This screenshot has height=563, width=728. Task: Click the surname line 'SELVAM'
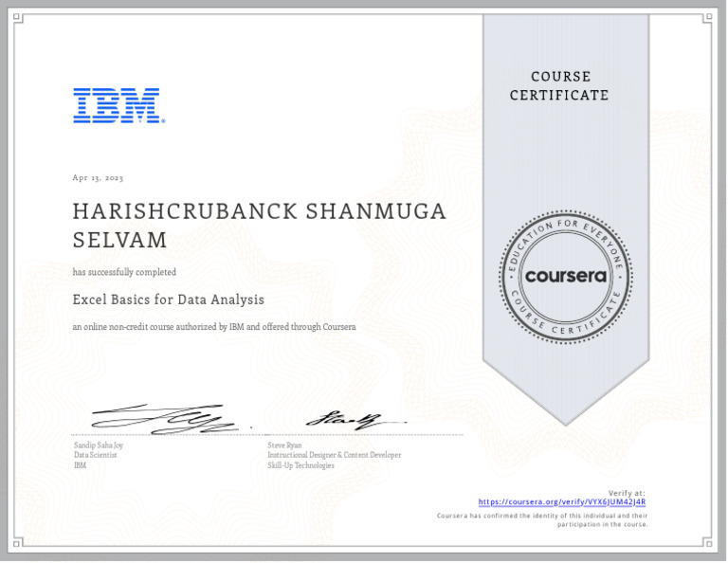click(119, 240)
